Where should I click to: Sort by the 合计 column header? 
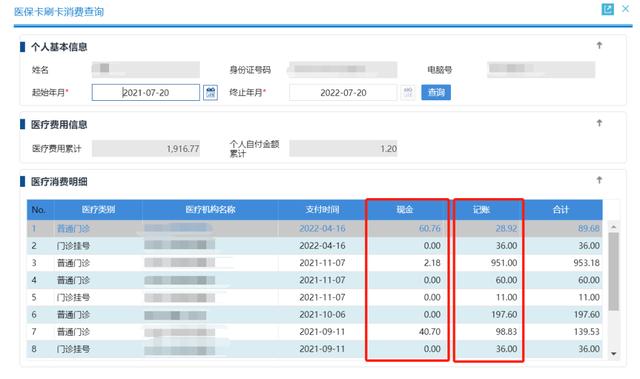(x=561, y=210)
